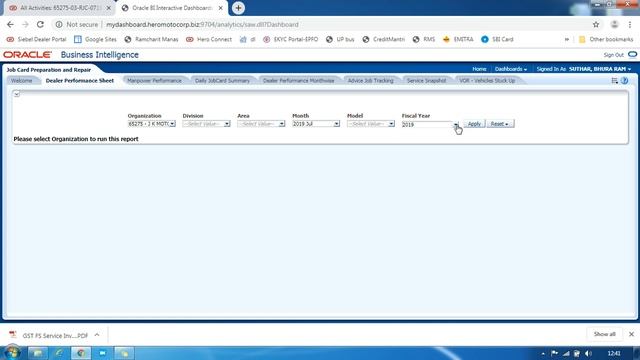Screen dimensions: 640x360
Task: Close the Oracle BI Interactive Dashboards tab
Action: pos(220,8)
